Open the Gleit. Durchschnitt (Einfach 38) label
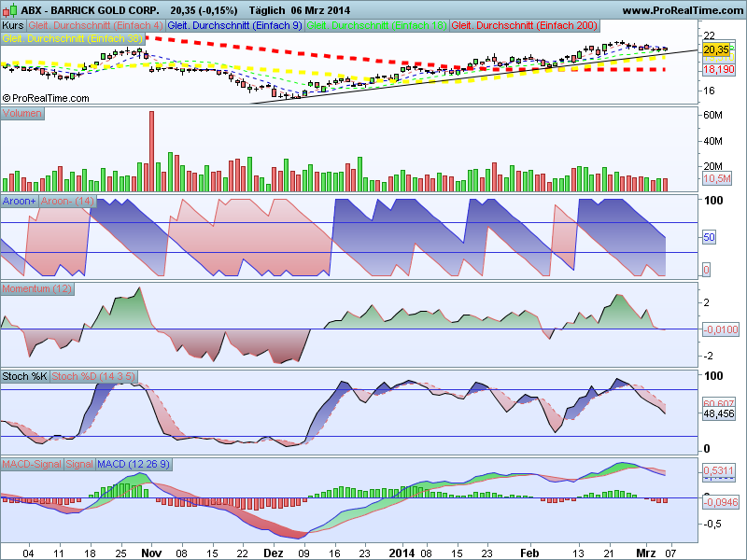 [73, 38]
